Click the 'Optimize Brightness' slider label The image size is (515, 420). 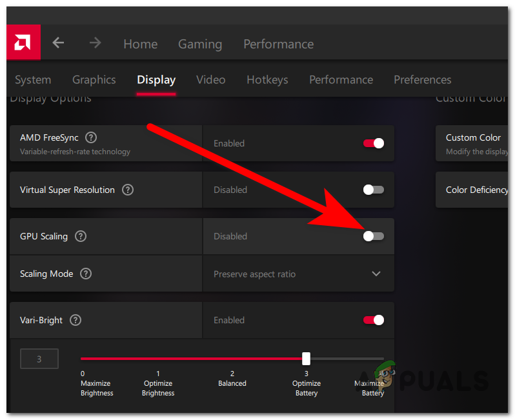158,388
